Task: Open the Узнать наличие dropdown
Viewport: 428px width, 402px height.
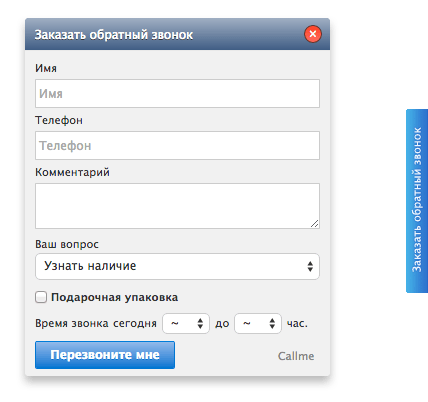Action: click(x=177, y=266)
